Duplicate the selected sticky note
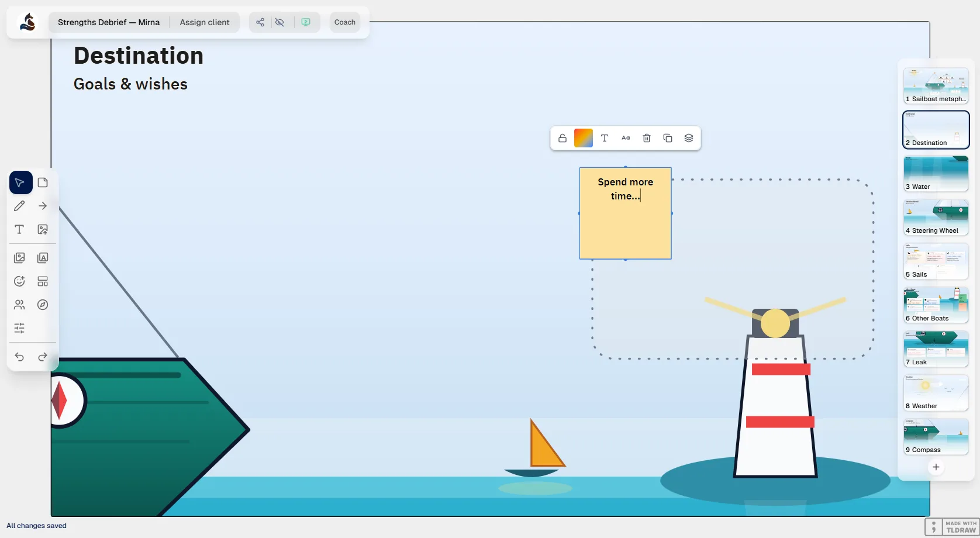 [668, 138]
